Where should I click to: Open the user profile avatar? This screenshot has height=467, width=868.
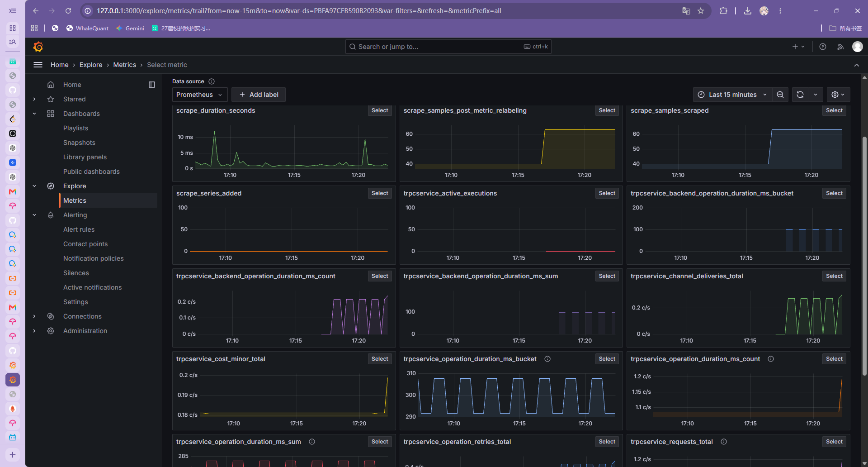tap(857, 47)
